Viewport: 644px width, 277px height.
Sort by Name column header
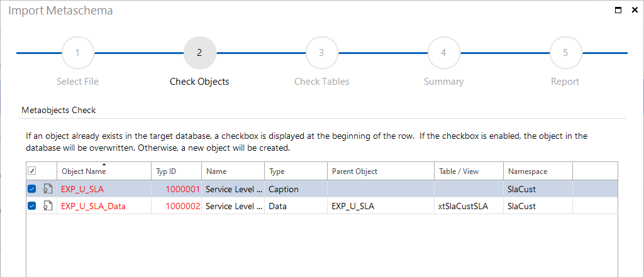(233, 171)
